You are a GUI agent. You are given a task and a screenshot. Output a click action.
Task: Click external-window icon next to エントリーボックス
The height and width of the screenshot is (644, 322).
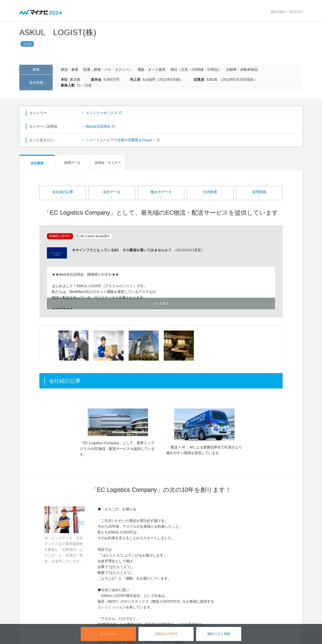click(x=120, y=113)
